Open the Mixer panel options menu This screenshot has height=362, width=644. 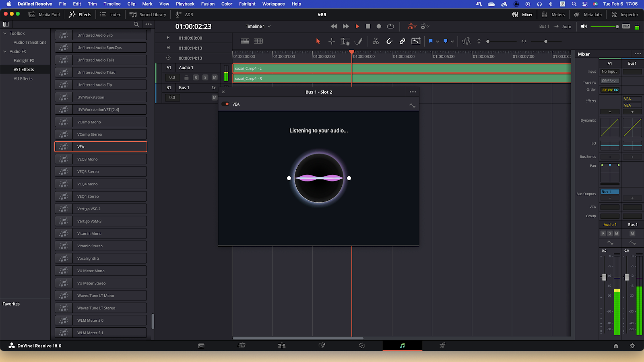click(638, 54)
